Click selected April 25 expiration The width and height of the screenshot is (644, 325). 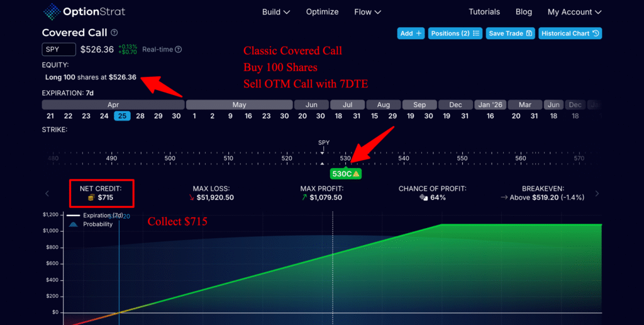point(122,116)
